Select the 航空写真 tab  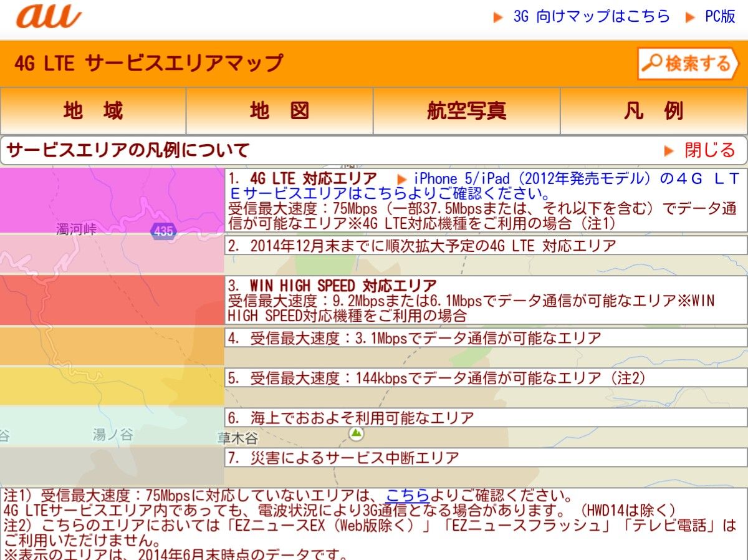[x=467, y=111]
